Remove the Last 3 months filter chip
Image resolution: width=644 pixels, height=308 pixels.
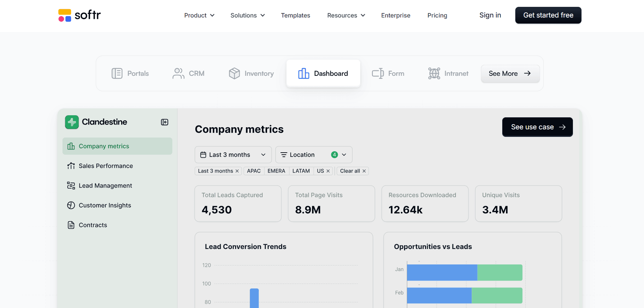tap(237, 171)
